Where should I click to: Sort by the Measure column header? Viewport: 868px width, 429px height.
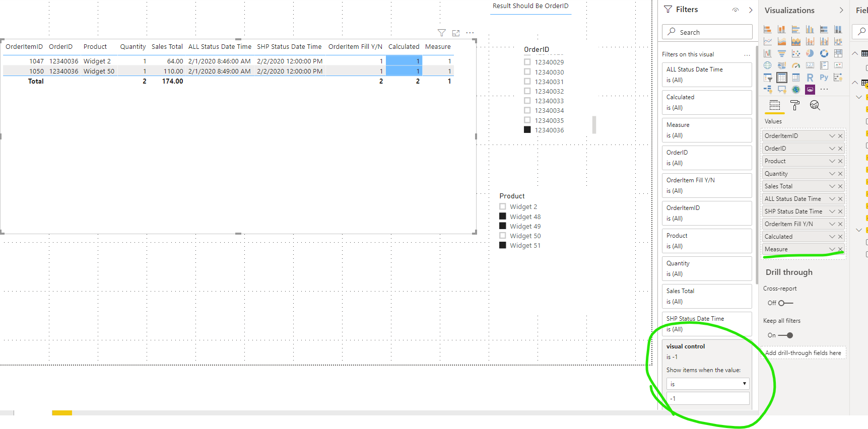pyautogui.click(x=438, y=47)
